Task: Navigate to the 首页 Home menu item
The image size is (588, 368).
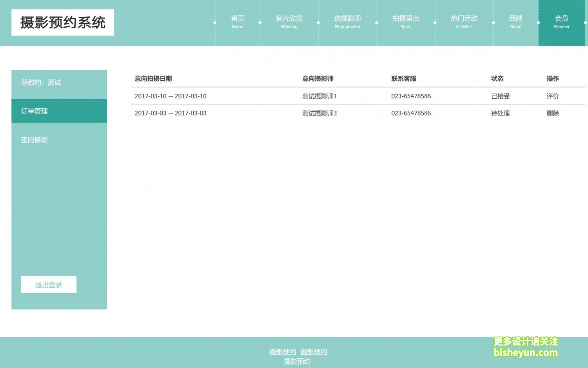Action: tap(237, 22)
